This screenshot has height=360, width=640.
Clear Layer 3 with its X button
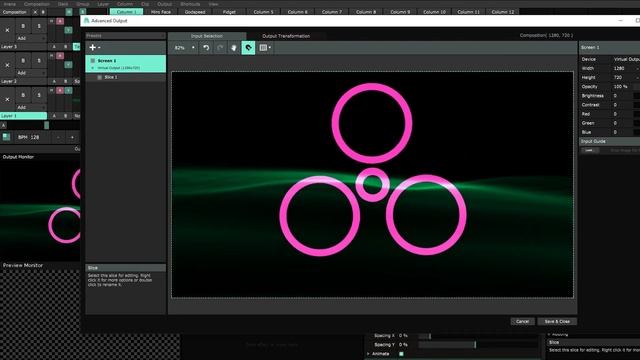coord(7,30)
